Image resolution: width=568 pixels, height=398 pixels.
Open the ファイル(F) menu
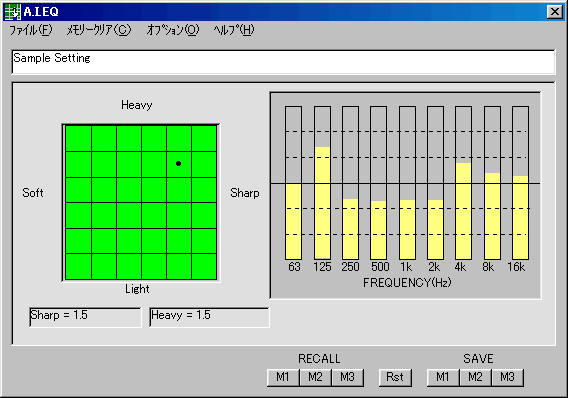pos(31,30)
